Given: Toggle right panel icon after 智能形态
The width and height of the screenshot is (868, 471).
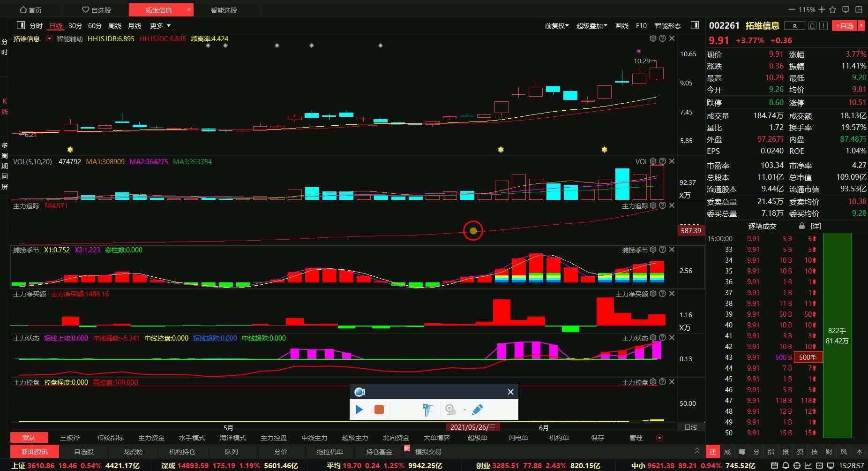Looking at the screenshot, I should [695, 25].
